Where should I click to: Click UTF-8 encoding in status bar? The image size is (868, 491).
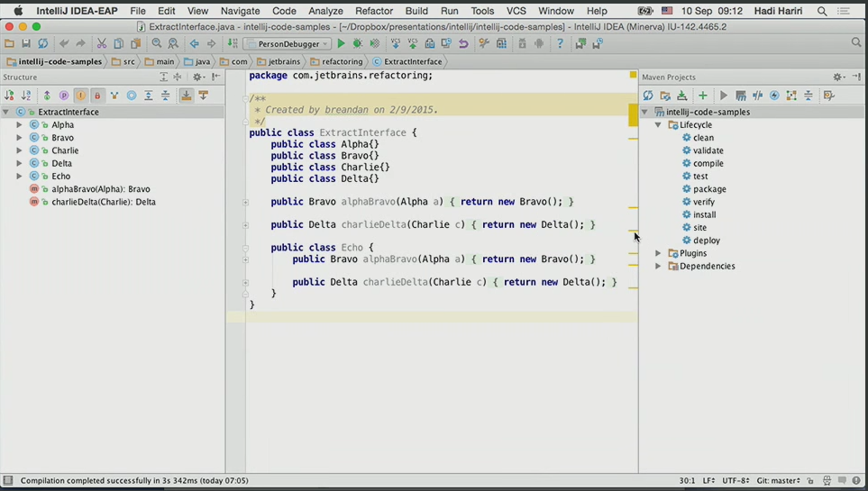pos(736,481)
